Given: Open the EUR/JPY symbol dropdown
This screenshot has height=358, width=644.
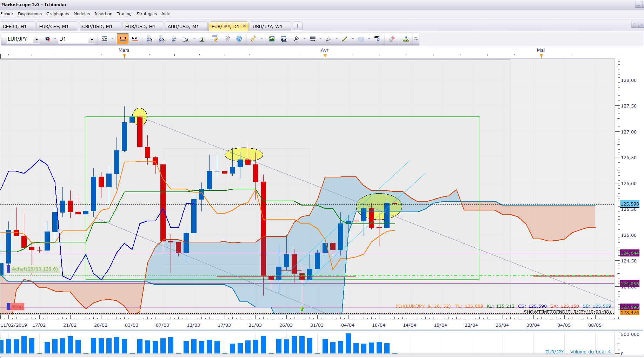Looking at the screenshot, I should (x=36, y=39).
